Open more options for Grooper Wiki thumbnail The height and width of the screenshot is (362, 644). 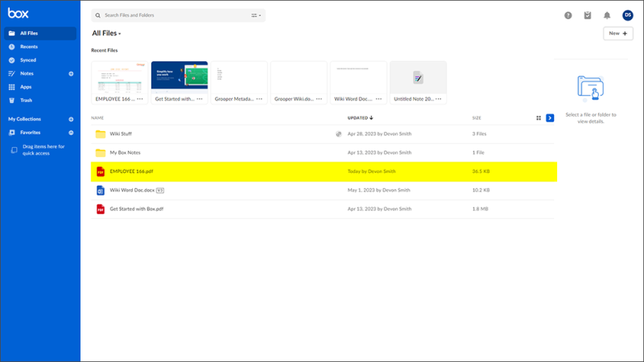point(319,99)
